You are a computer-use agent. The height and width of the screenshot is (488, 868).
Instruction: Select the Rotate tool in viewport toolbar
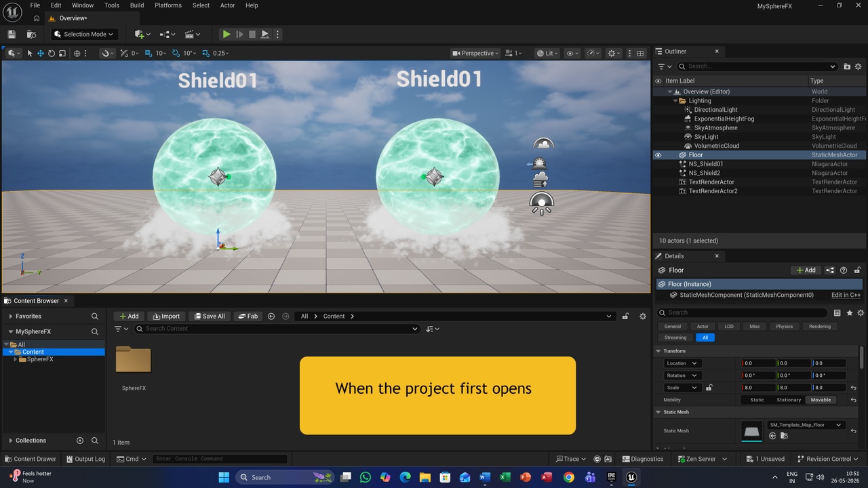(52, 53)
